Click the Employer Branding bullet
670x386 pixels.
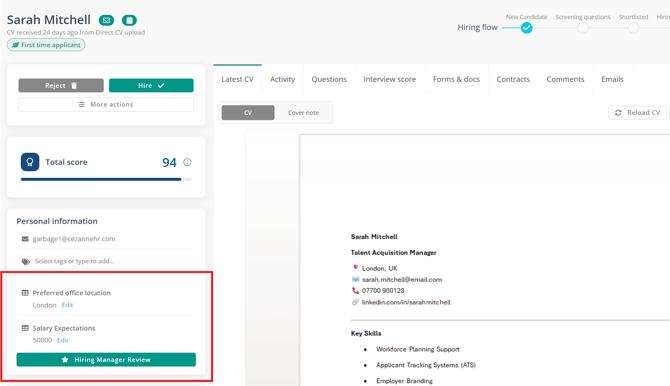click(x=404, y=381)
